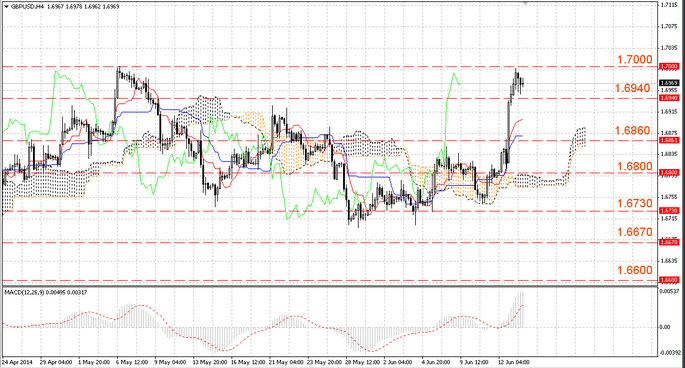Click the -0.00392 MACD scale value

[670, 353]
